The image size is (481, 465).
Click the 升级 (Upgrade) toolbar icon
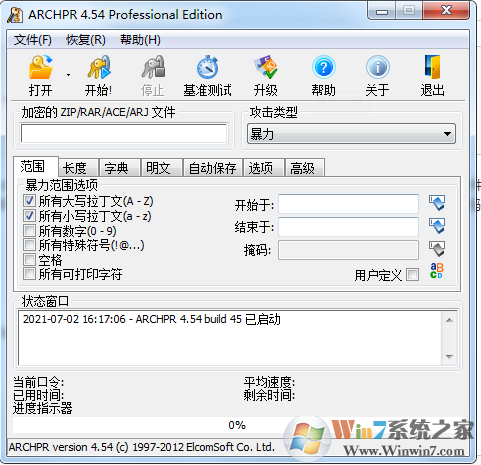[x=266, y=67]
